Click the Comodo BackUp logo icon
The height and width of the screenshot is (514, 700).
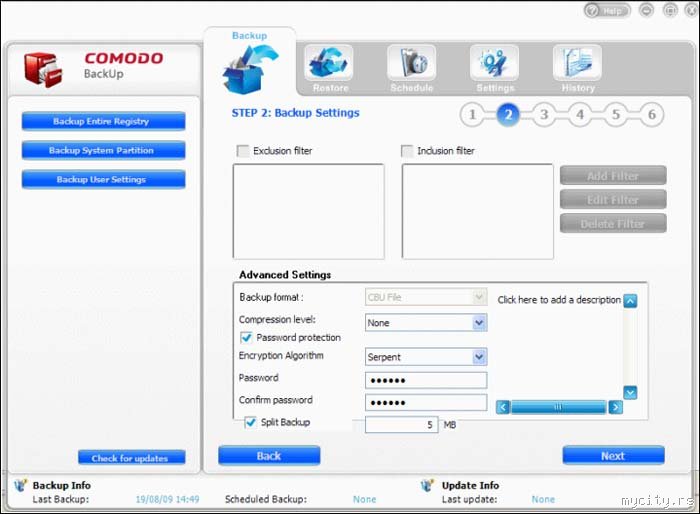click(43, 69)
